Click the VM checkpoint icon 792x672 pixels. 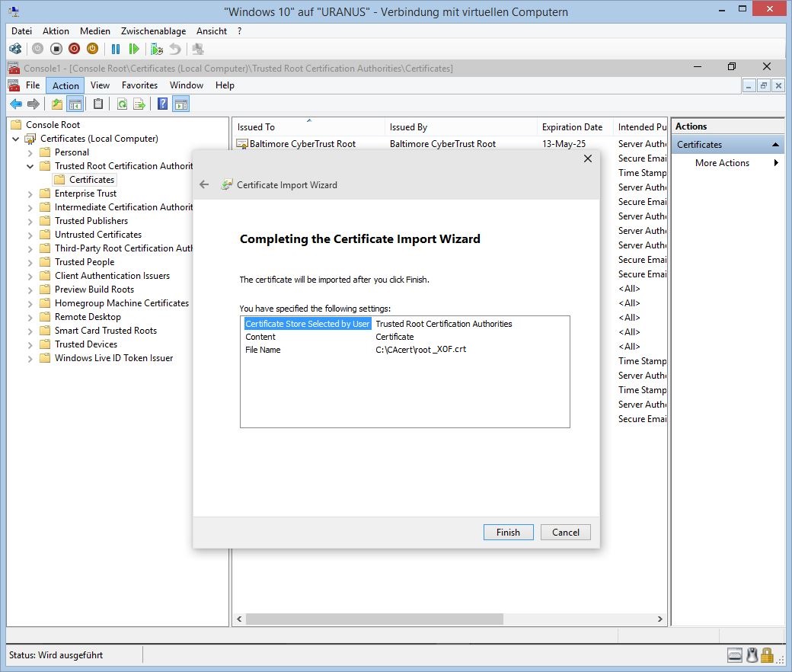(x=156, y=49)
